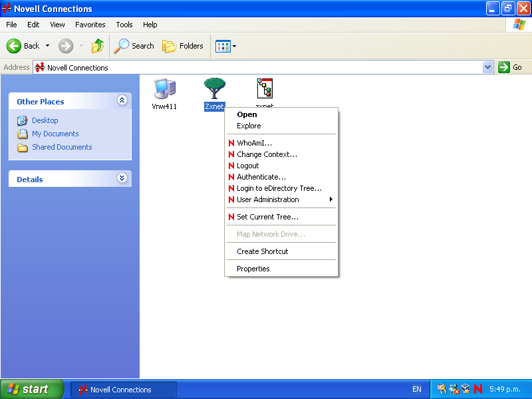The height and width of the screenshot is (399, 532).
Task: Open the Edit menu
Action: coord(33,25)
